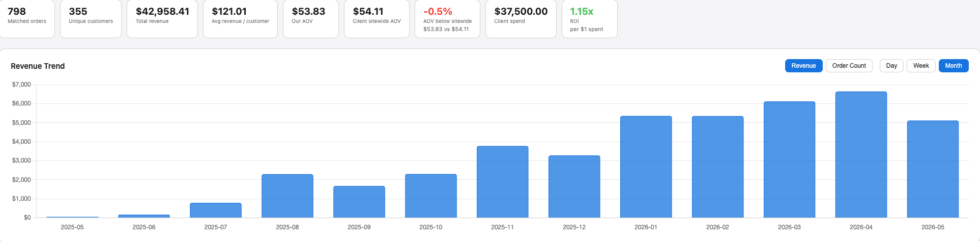Select the 2025-09 revenue bar

[359, 202]
